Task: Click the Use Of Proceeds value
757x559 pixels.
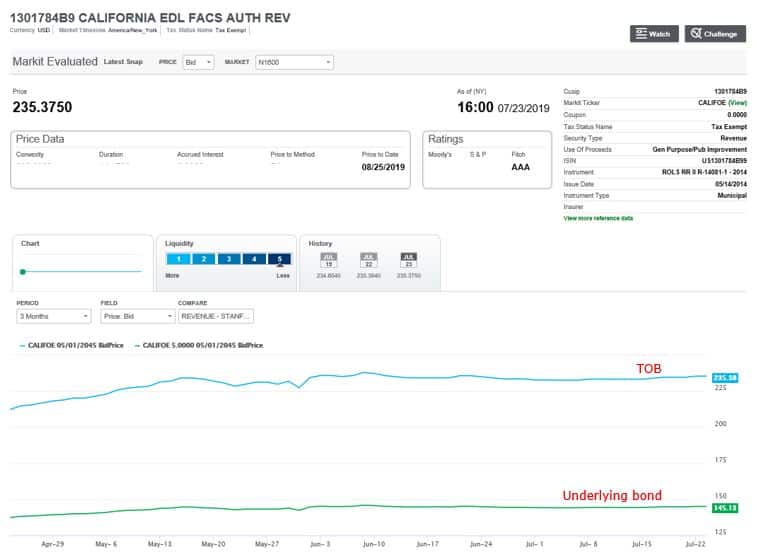Action: (700, 150)
